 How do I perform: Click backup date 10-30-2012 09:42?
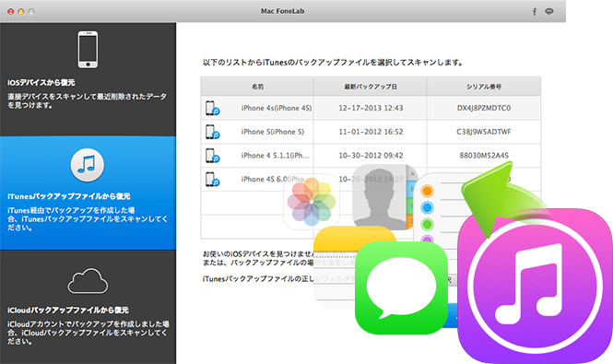371,156
